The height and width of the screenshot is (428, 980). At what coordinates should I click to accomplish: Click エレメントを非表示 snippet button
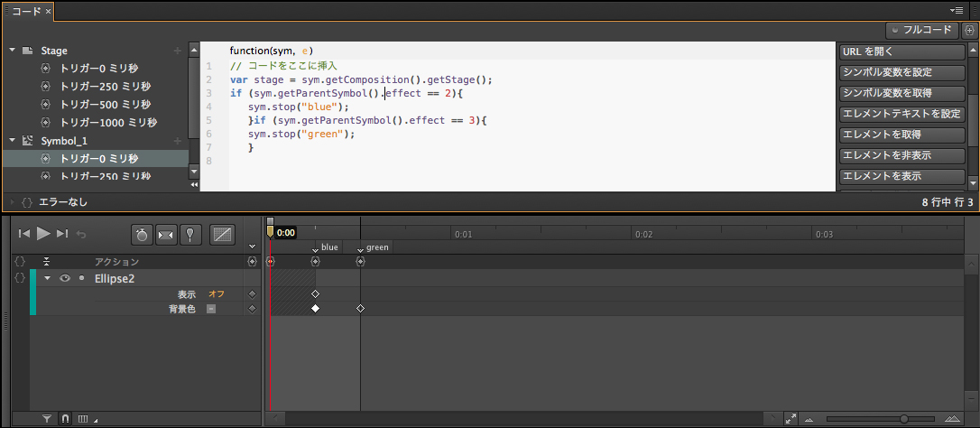tap(901, 155)
